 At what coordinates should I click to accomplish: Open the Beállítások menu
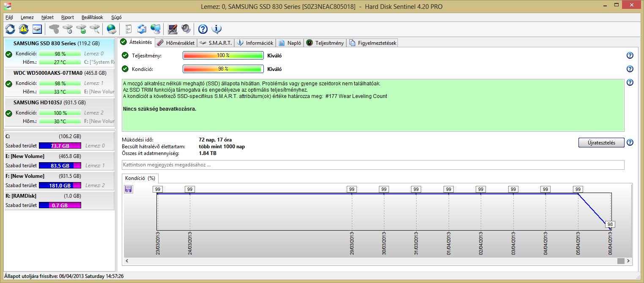[92, 17]
